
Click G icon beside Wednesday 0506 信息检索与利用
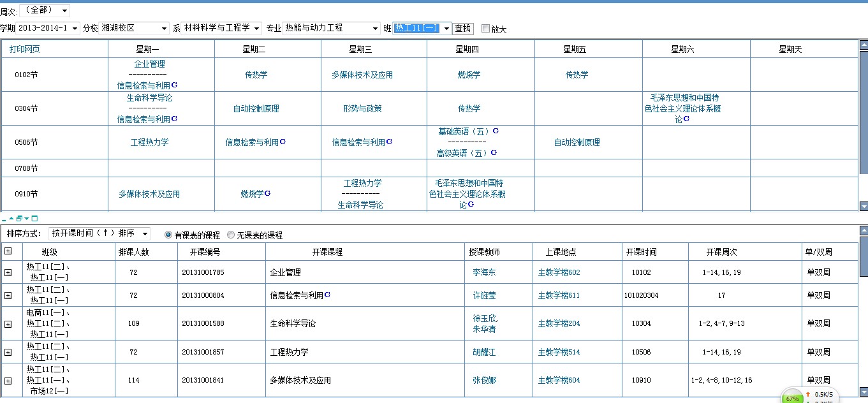point(389,142)
